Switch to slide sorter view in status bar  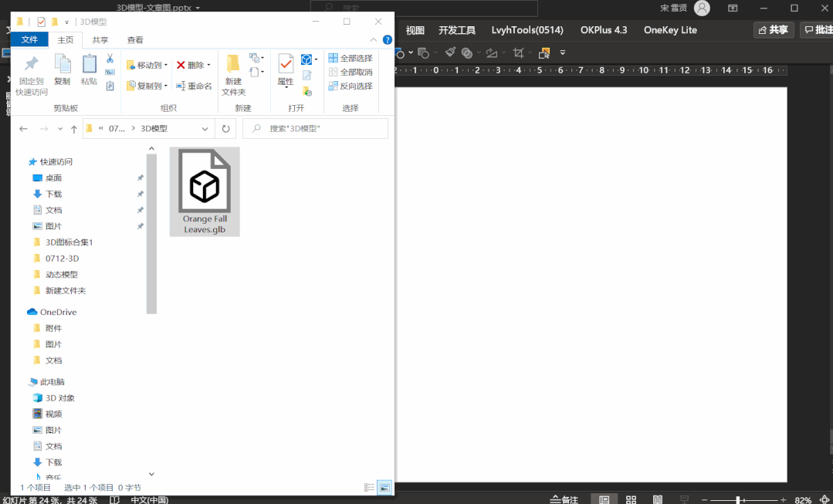(x=631, y=499)
